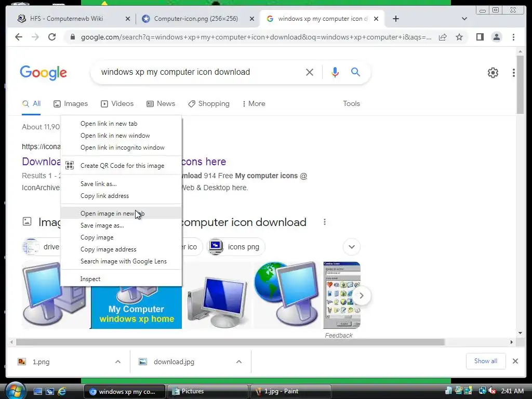Click the site lock icon in address bar
532x399 pixels.
pos(72,37)
